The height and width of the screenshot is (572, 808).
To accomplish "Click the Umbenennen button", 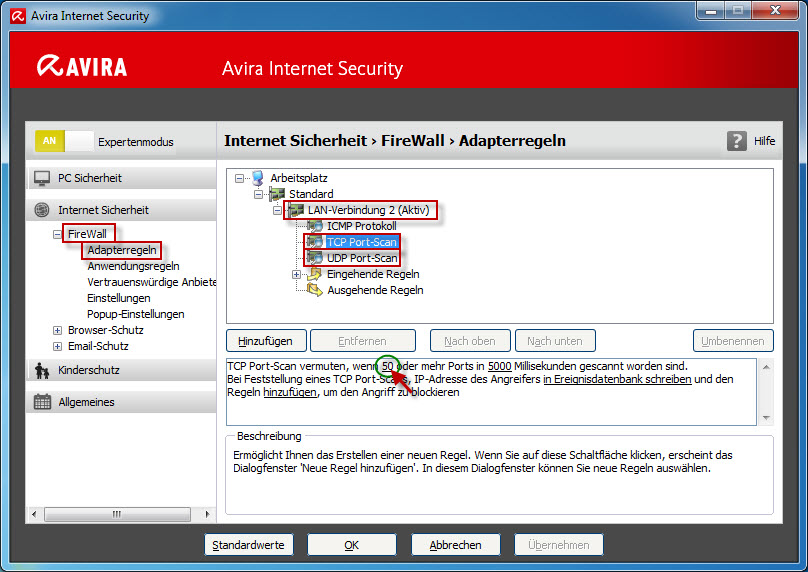I will 733,341.
